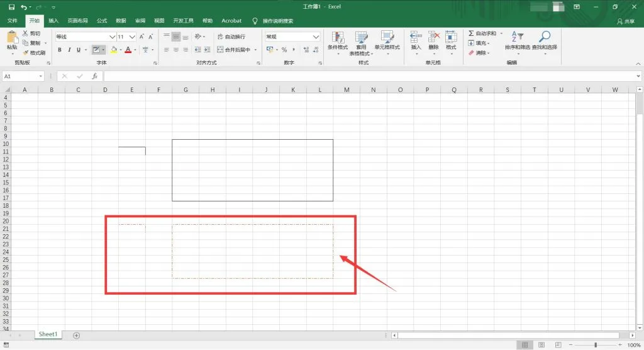This screenshot has width=644, height=350.
Task: Click the Delete cells icon
Action: click(x=434, y=37)
